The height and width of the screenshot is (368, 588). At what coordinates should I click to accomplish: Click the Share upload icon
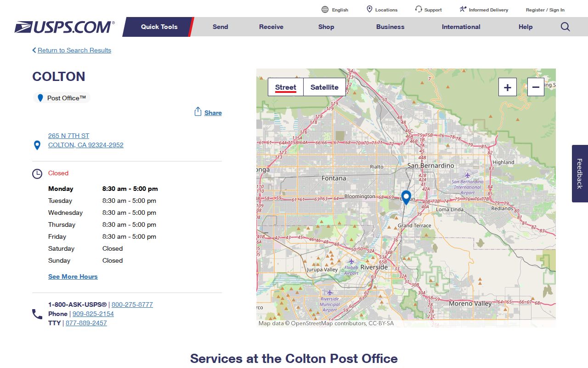pyautogui.click(x=198, y=112)
